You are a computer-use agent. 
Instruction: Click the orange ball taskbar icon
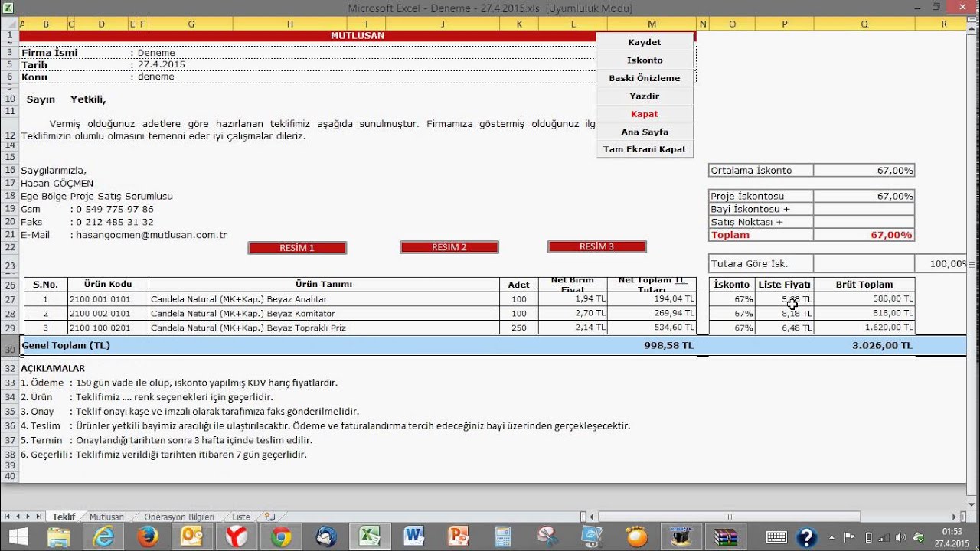636,537
